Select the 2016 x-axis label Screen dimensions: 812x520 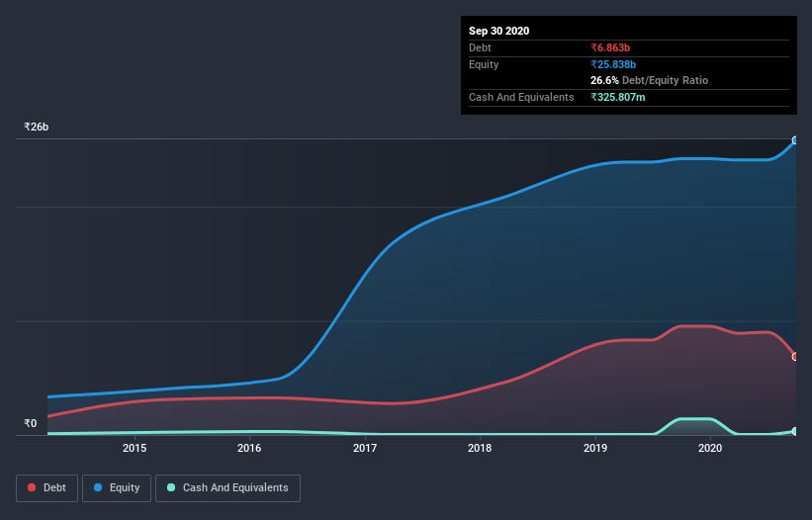(x=249, y=448)
